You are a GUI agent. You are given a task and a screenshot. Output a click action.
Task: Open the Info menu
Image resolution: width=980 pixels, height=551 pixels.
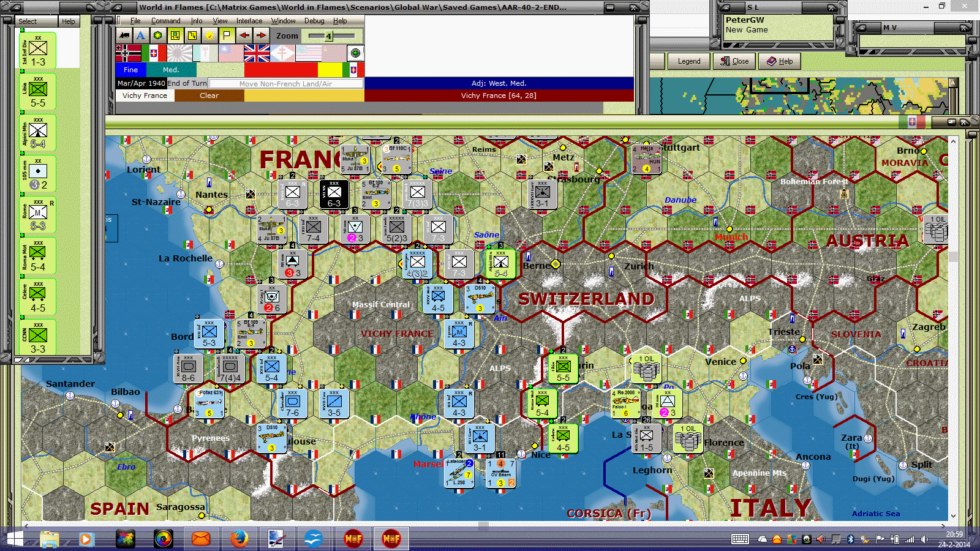(x=197, y=21)
